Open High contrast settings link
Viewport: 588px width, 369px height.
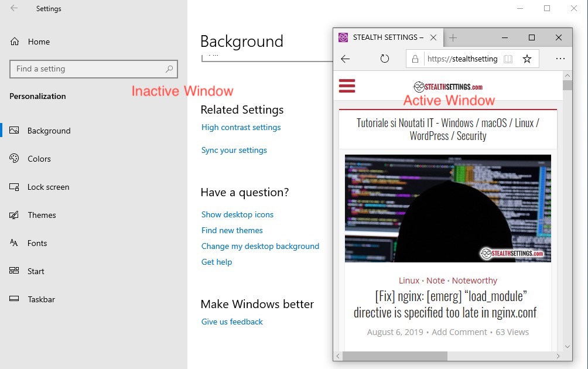[x=241, y=128]
